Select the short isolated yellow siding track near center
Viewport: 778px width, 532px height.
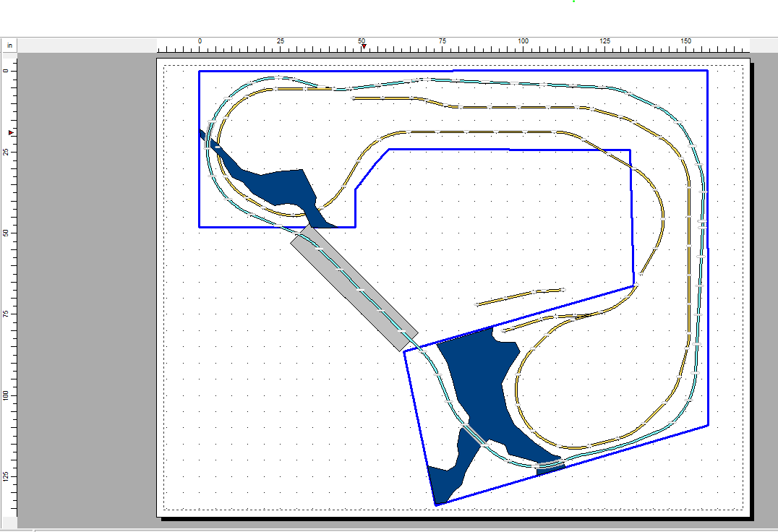pyautogui.click(x=520, y=296)
